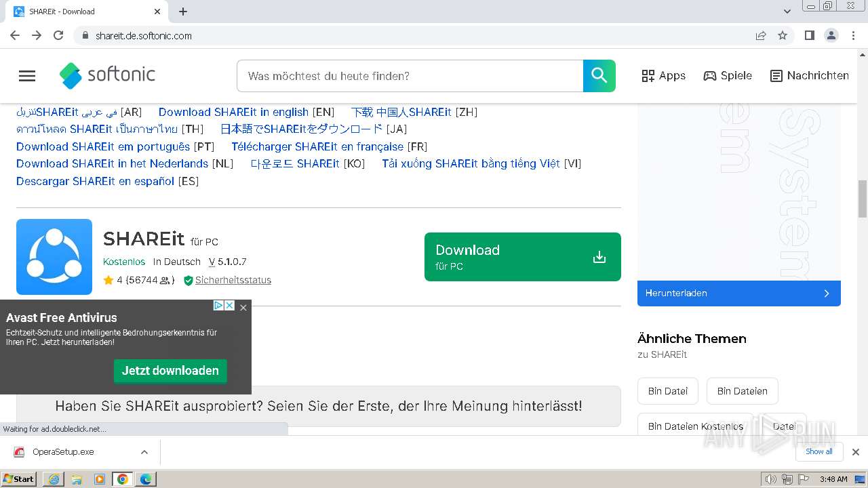Open the Windows Start menu
This screenshot has width=868, height=488.
click(19, 479)
